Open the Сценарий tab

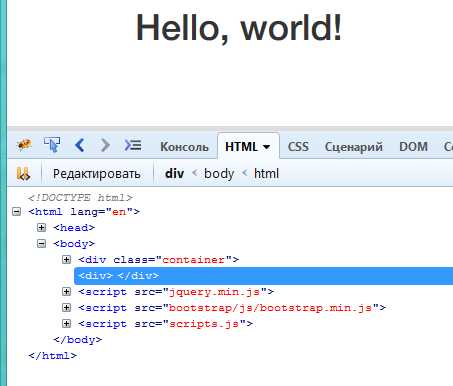coord(354,147)
